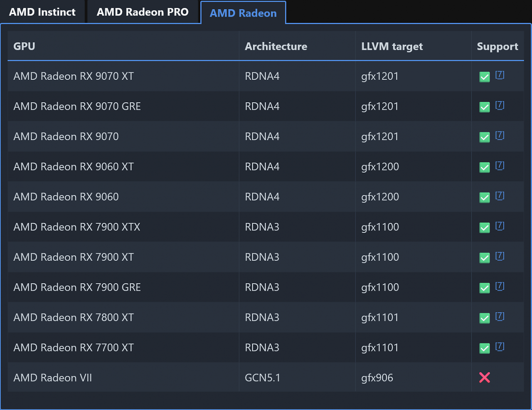Image resolution: width=532 pixels, height=410 pixels.
Task: Click the green checkmark for RX 7800 XT
Action: (x=484, y=318)
